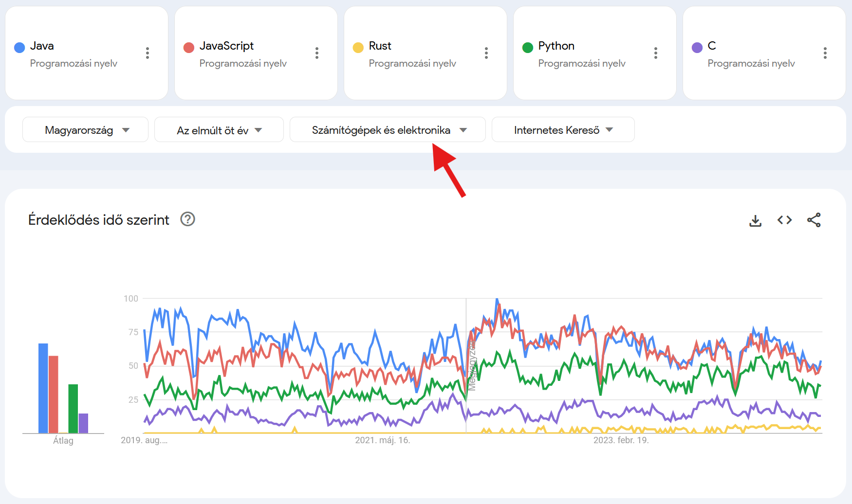Click the Átlag label under bars
The image size is (852, 504).
tap(63, 441)
